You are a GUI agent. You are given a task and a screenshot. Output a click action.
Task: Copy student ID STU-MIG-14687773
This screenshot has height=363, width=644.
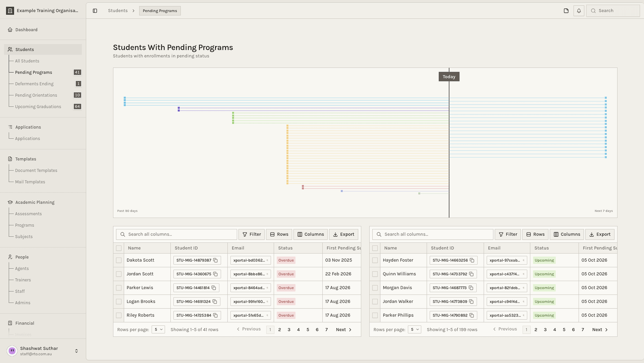[x=471, y=288]
